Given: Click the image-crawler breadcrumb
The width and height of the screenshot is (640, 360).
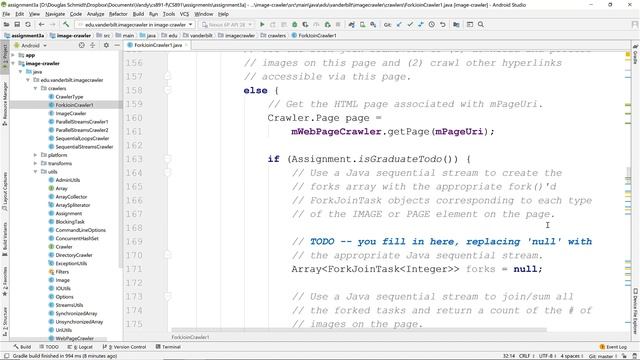Looking at the screenshot, I should (x=71, y=36).
